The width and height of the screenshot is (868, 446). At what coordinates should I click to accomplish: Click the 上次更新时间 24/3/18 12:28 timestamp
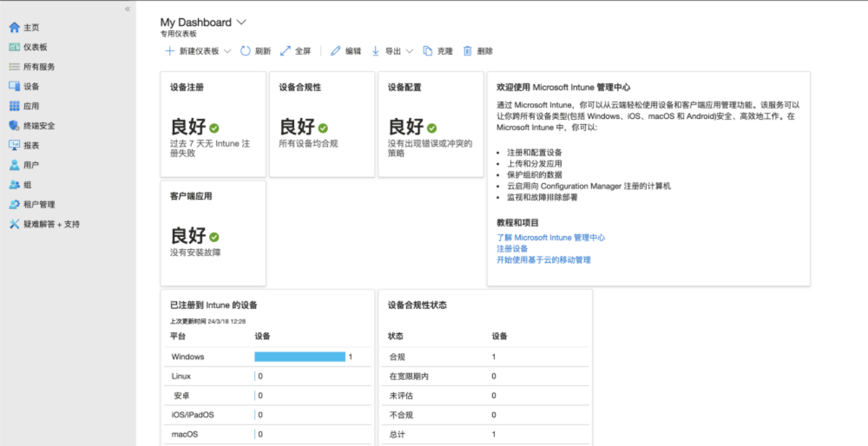point(208,321)
